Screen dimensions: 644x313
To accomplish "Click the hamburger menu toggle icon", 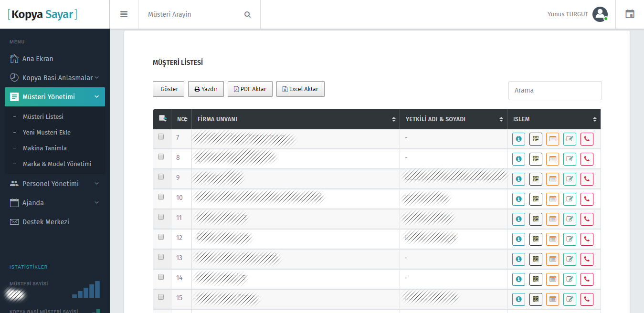I will [x=124, y=14].
